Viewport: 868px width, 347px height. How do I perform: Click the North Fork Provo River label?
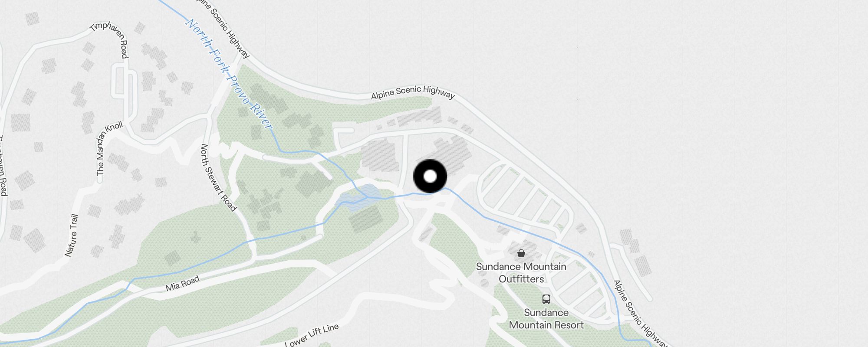pos(229,74)
